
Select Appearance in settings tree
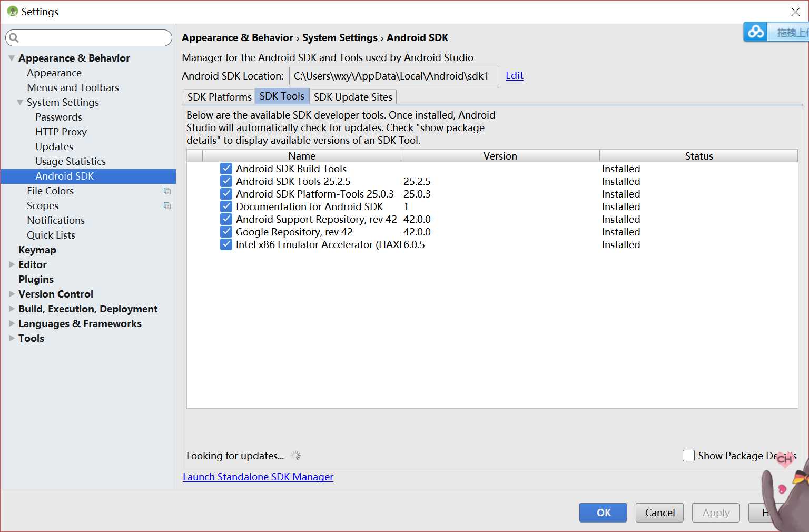[54, 73]
